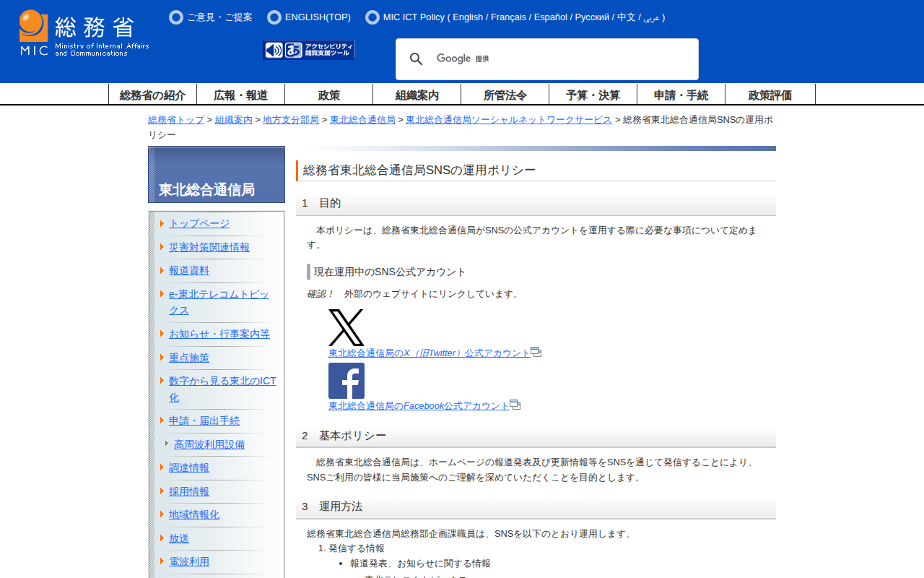Open the 総務省の紹介 menu
This screenshot has height=578, width=924.
152,95
